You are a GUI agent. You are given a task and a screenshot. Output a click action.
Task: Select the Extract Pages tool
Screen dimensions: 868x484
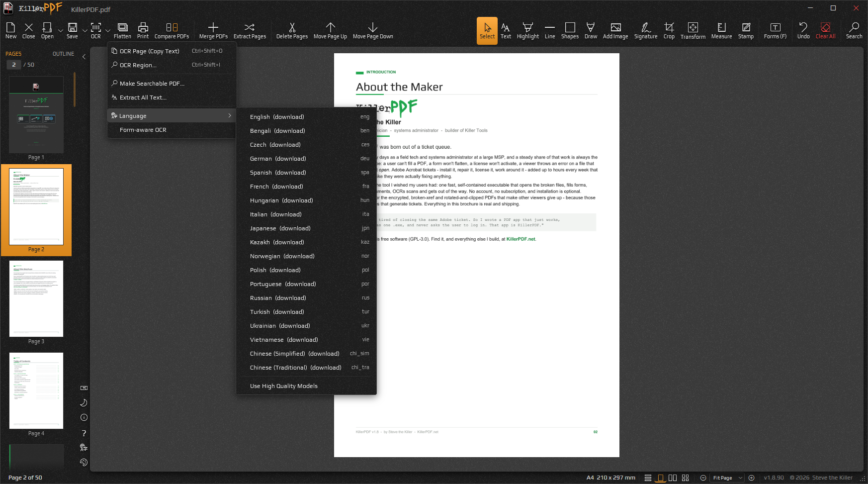pos(250,30)
